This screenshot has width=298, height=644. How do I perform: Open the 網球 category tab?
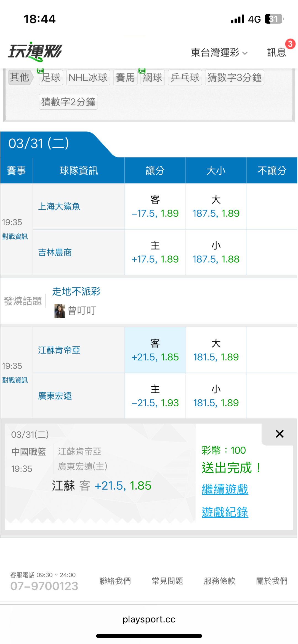point(153,78)
